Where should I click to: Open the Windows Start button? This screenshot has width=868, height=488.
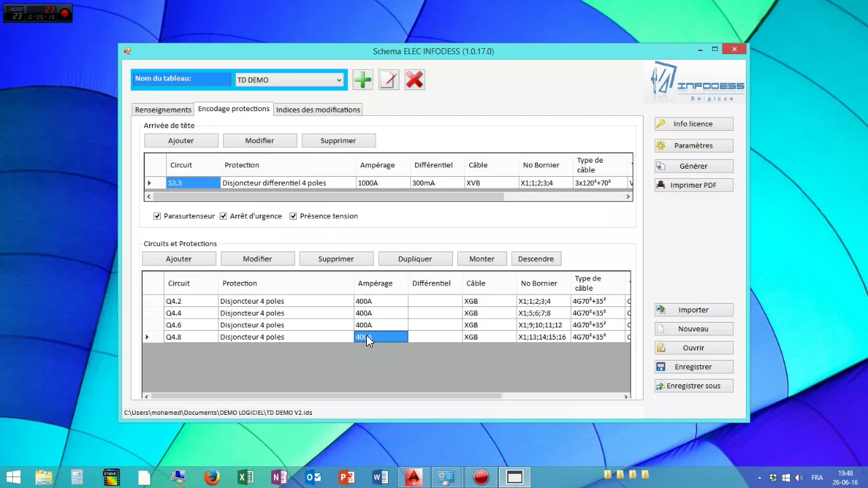pyautogui.click(x=13, y=477)
